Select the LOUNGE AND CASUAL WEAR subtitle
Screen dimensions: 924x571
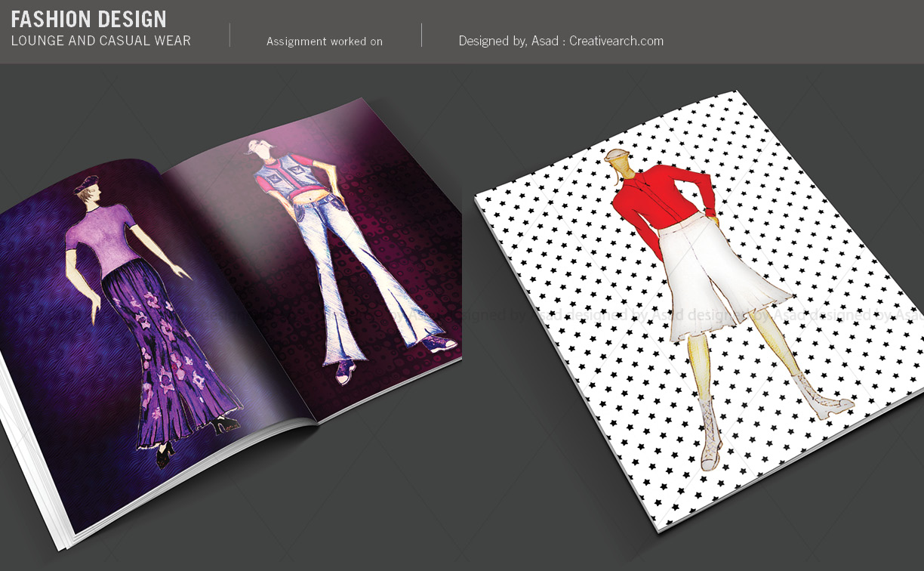coord(100,41)
